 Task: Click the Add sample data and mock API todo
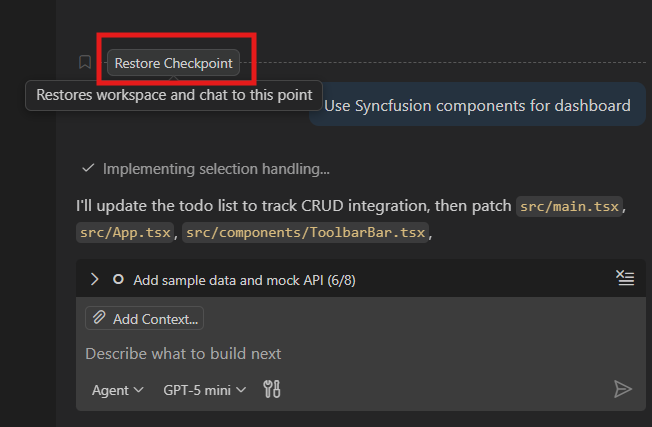[x=244, y=280]
